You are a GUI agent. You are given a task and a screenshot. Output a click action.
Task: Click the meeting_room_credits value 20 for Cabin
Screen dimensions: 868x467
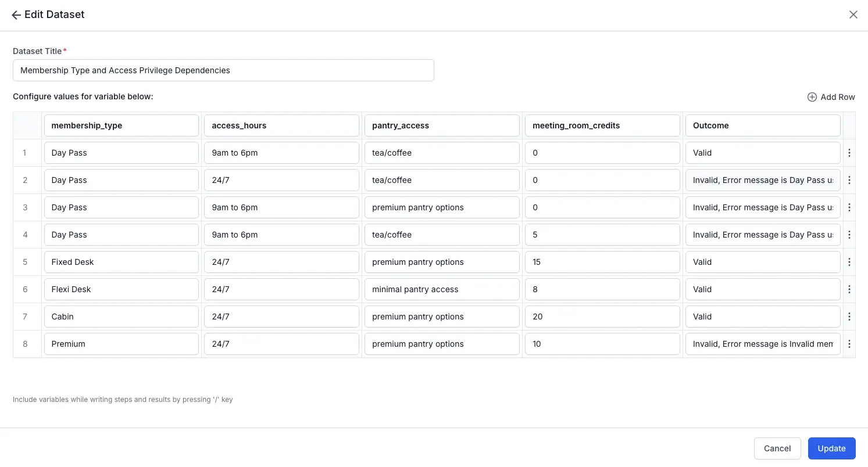[x=602, y=317]
